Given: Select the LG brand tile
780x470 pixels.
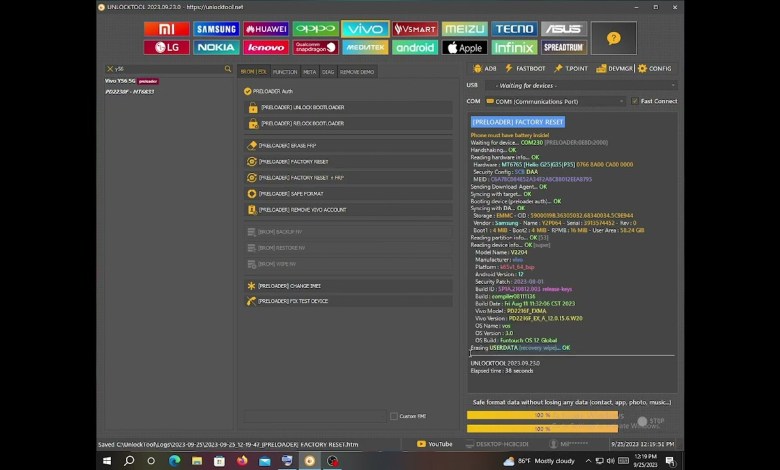Looking at the screenshot, I should [x=167, y=47].
